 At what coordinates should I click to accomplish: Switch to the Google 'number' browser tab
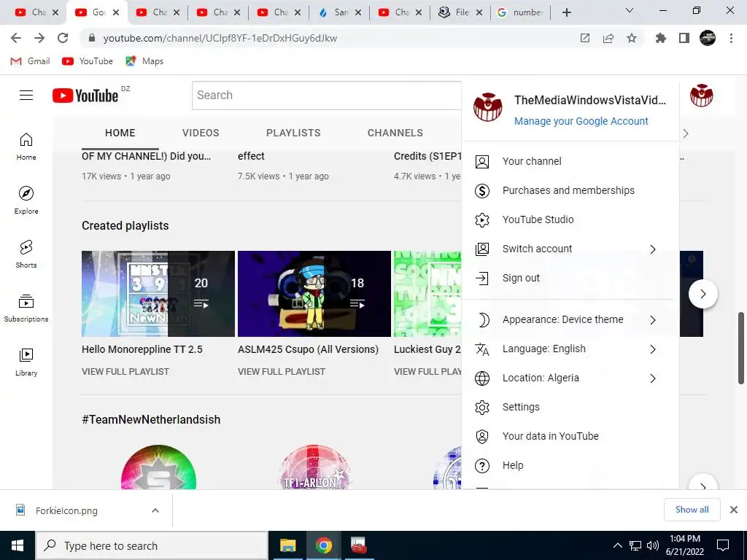pyautogui.click(x=521, y=12)
